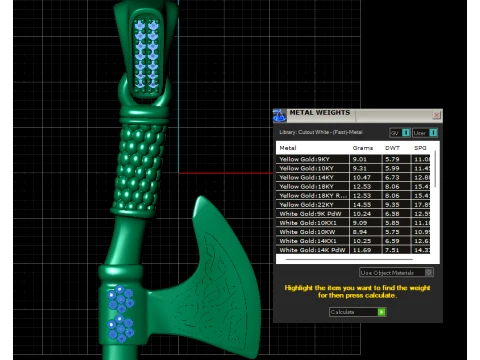Click the 5.79 DWT value
Screen dimensions: 480x360
tap(392, 159)
